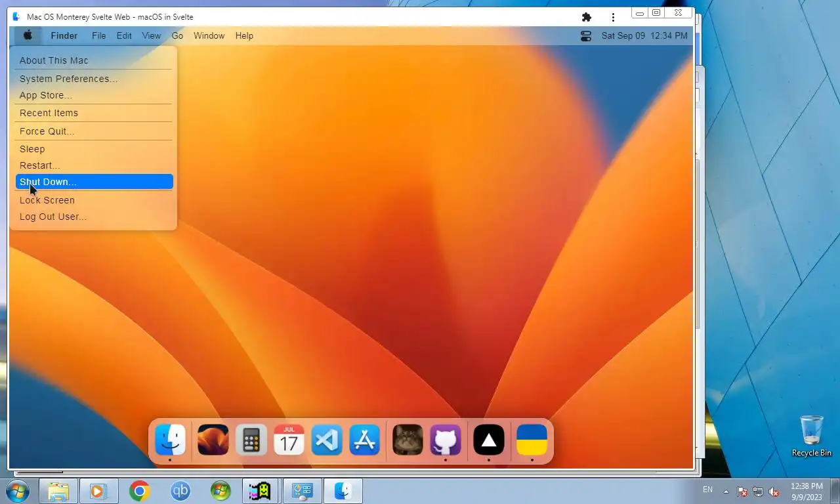Open the Control Panel taskbar item

pos(303,491)
